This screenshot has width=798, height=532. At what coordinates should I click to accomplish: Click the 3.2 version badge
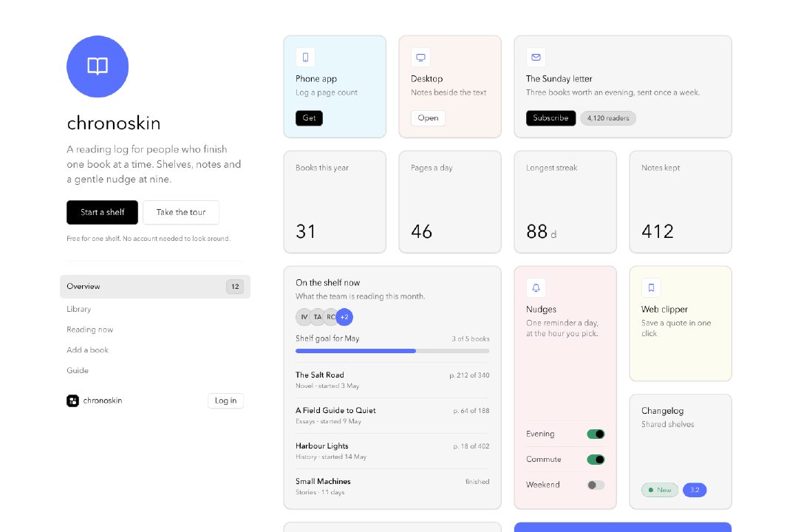click(x=695, y=490)
